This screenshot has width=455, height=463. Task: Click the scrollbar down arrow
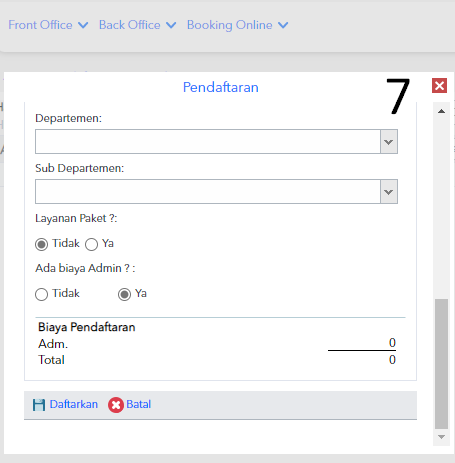441,437
